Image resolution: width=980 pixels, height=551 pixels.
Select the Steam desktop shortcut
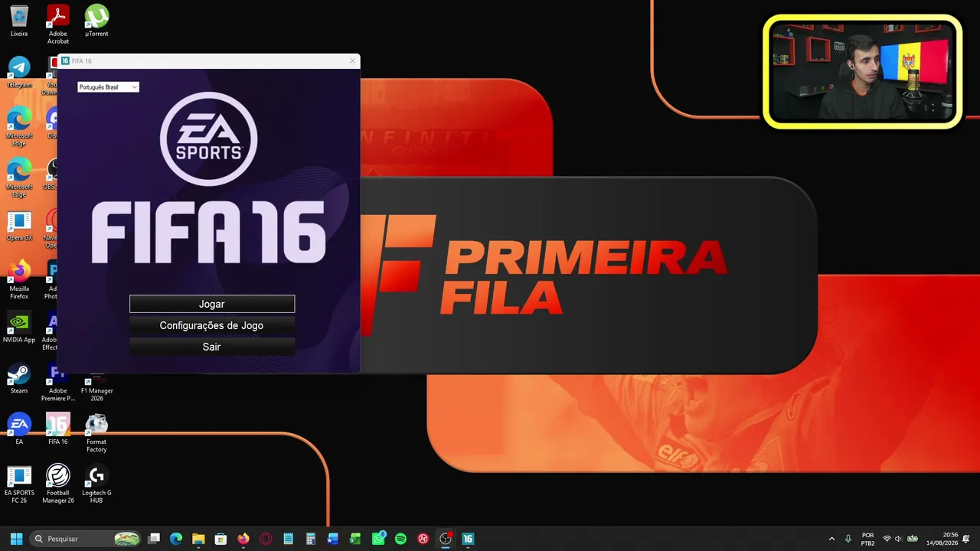[19, 379]
